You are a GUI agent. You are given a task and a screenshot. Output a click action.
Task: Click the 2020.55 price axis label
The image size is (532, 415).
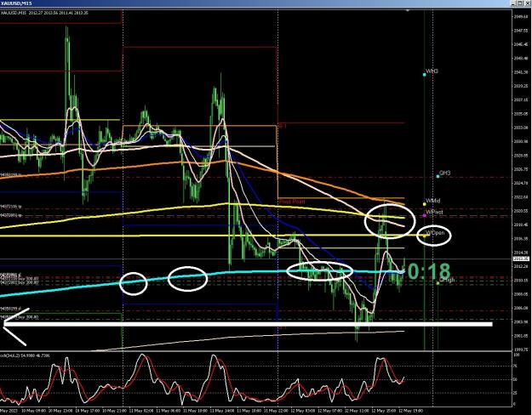coord(522,211)
